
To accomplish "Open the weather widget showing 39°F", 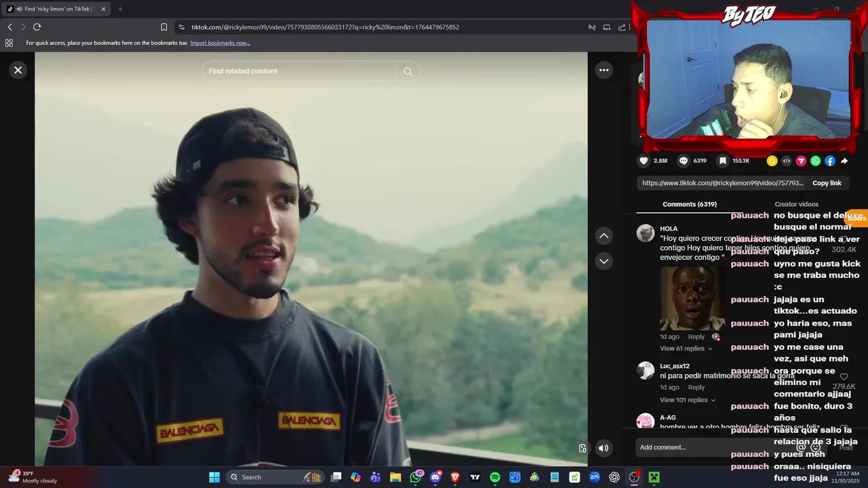I will [x=33, y=477].
